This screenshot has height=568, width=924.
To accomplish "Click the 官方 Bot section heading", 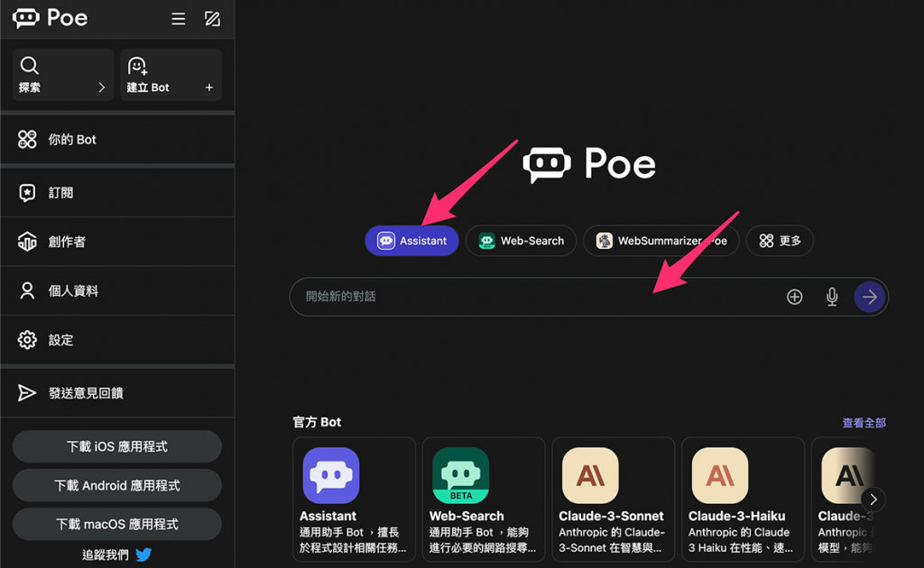I will 317,422.
